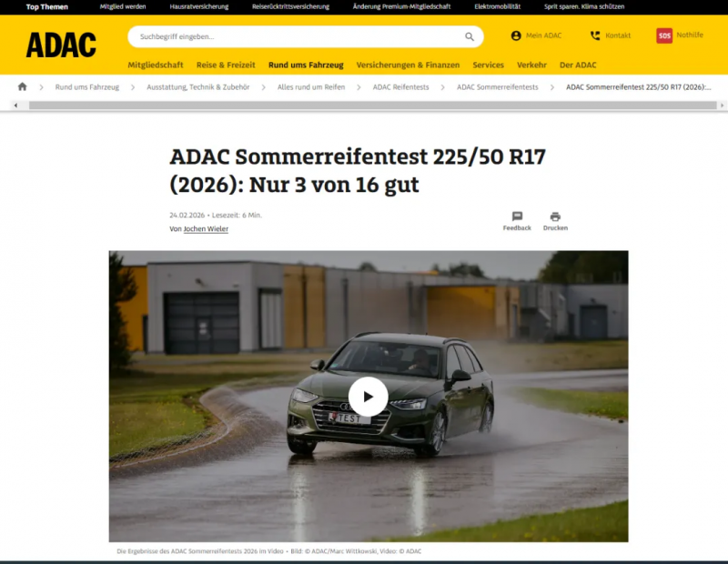Click in the Suchbegriff eingeben search field
The height and width of the screenshot is (564, 728).
(x=298, y=36)
